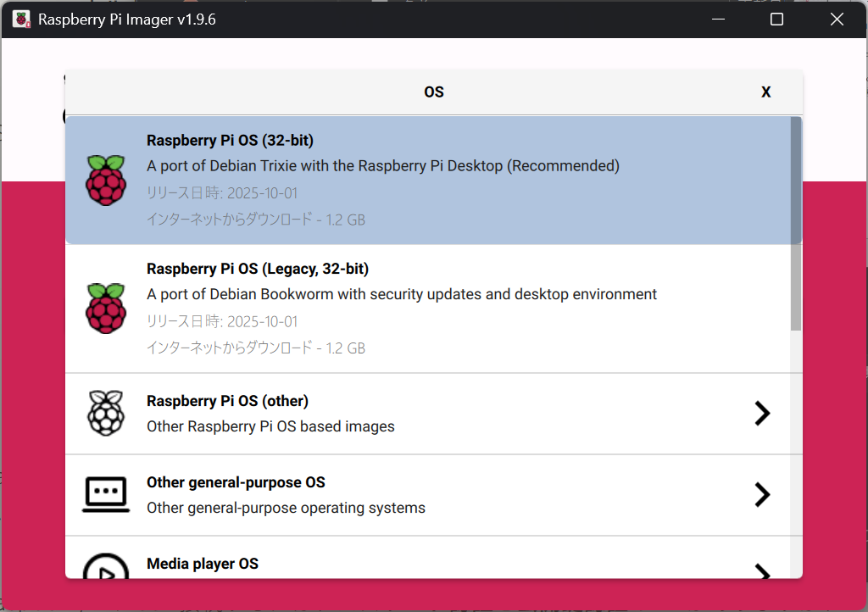Click "Other Raspberry Pi OS based images" text
The width and height of the screenshot is (868, 612).
270,426
